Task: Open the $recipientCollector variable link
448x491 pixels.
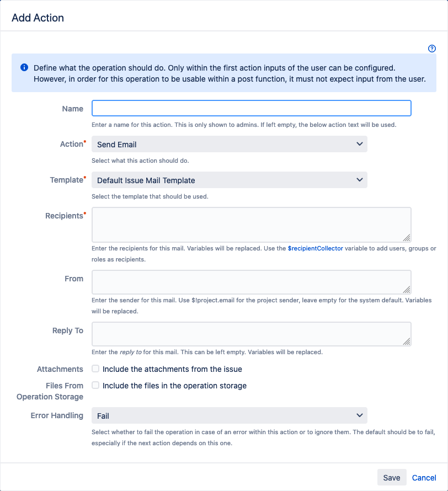Action: click(316, 249)
